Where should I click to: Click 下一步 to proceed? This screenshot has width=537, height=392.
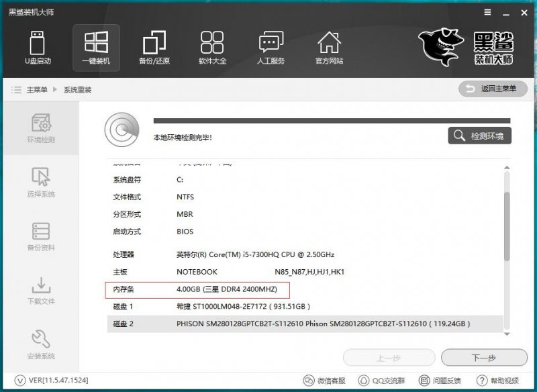click(484, 358)
